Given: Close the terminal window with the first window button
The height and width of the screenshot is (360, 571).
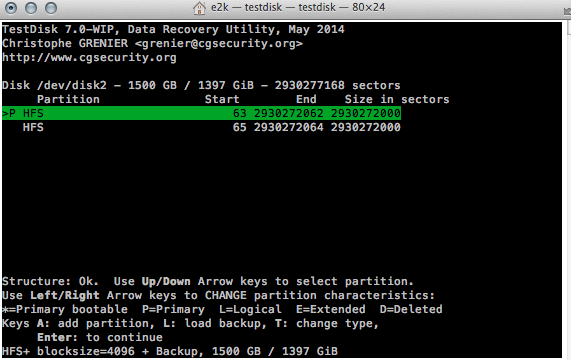Looking at the screenshot, I should (11, 8).
